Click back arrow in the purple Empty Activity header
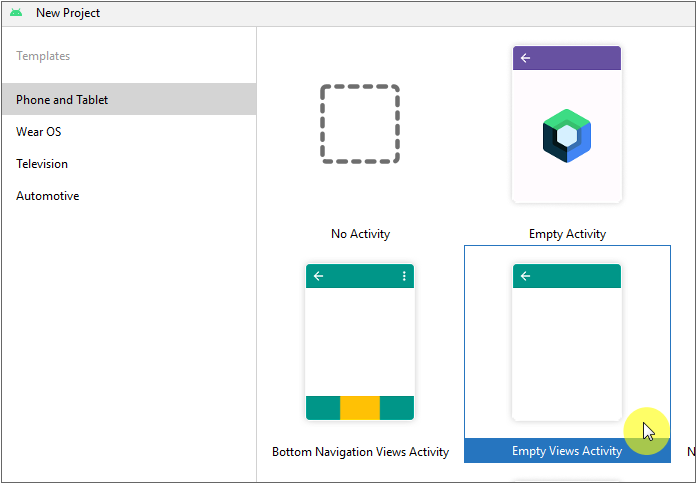696x483 pixels. click(x=526, y=58)
